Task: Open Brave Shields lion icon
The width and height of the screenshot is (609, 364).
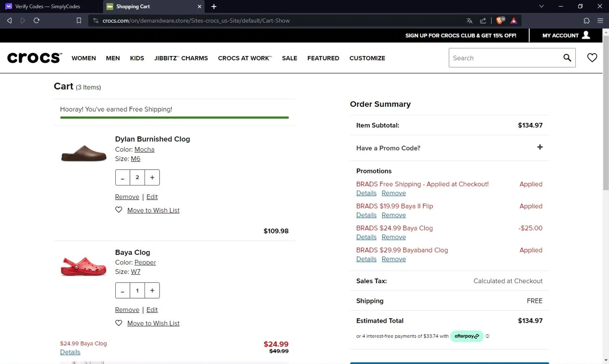Action: tap(500, 20)
